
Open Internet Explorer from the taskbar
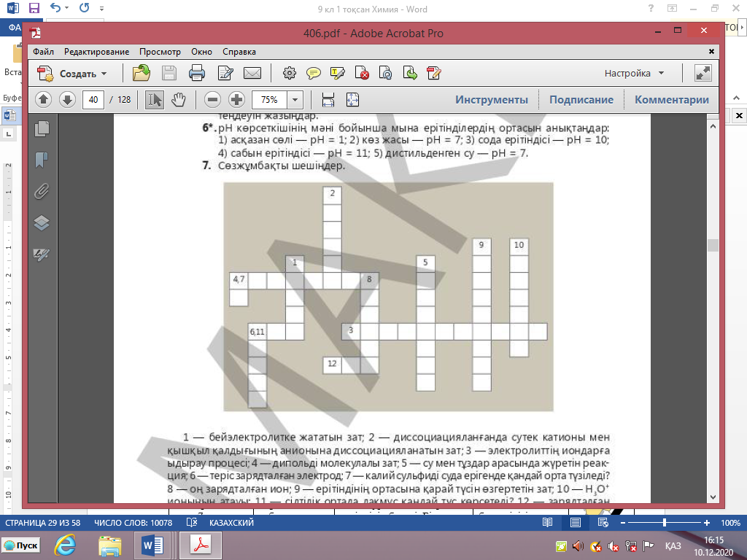[65, 545]
